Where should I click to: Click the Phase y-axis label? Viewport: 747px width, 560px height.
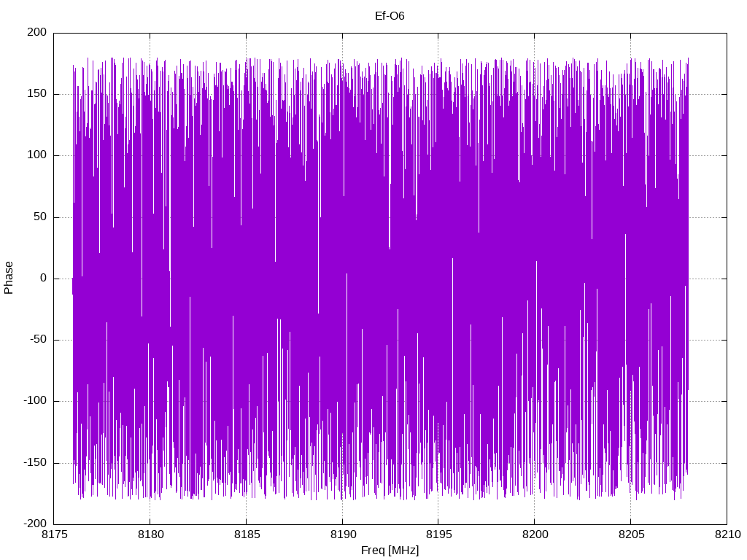tap(9, 278)
